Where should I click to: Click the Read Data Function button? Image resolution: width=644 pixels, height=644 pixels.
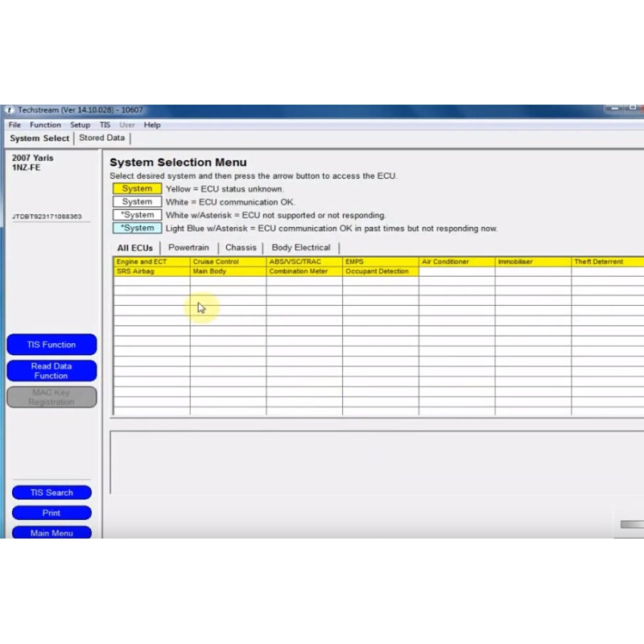coord(52,371)
